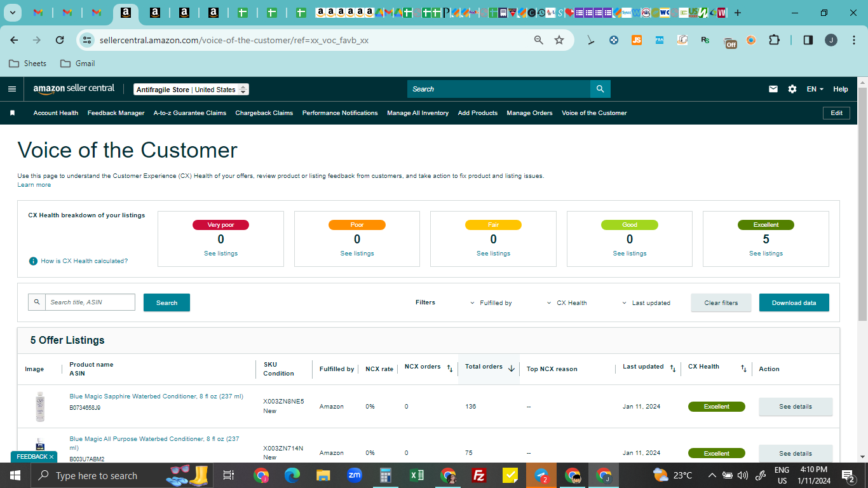The image size is (868, 488).
Task: Go back to the previous page
Action: click(14, 40)
